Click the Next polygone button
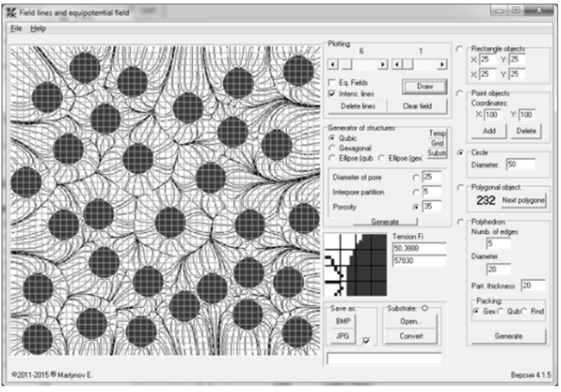561x392 pixels. coord(523,200)
